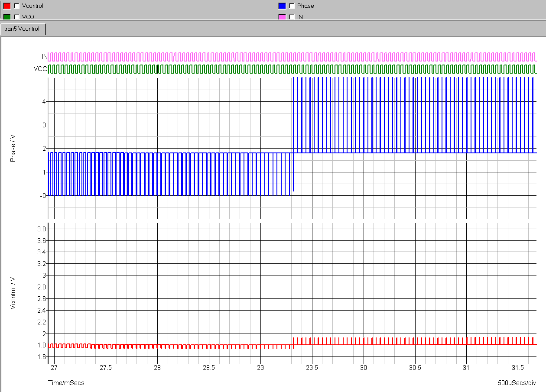This screenshot has width=546, height=392.
Task: Click the VCO digital trace label
Action: pyautogui.click(x=40, y=69)
